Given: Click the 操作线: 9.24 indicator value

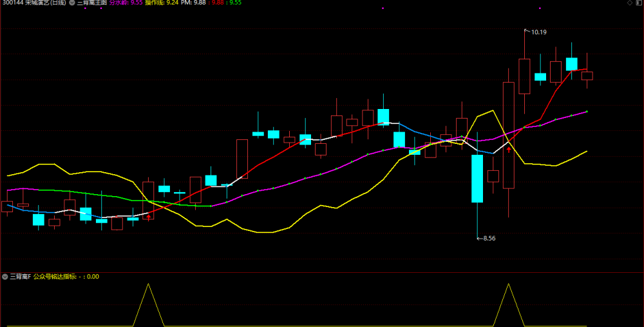Looking at the screenshot, I should [162, 3].
